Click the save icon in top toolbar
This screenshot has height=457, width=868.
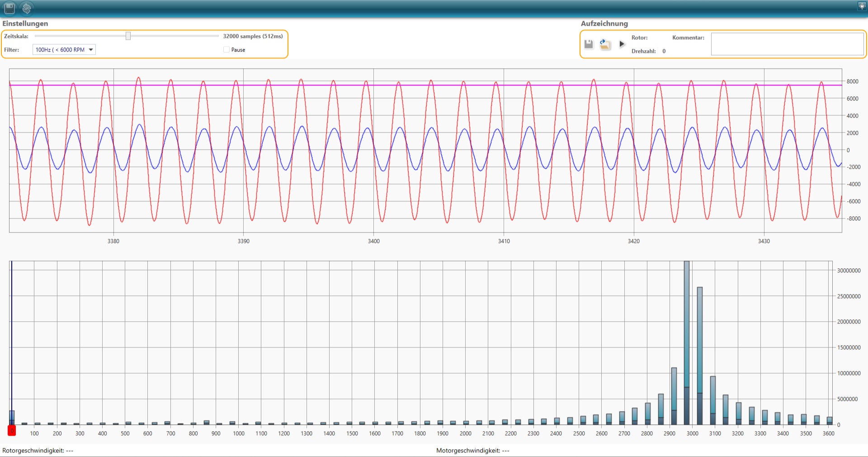[9, 8]
